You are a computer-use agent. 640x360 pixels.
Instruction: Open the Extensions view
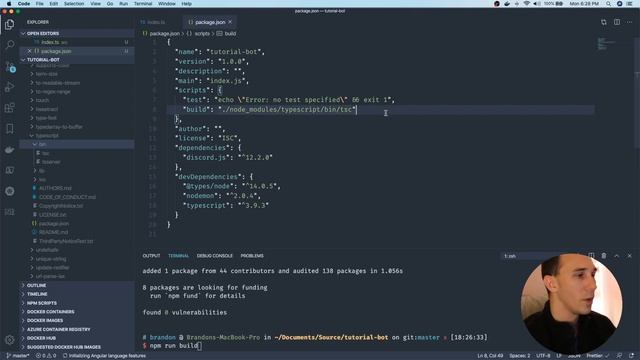point(9,108)
